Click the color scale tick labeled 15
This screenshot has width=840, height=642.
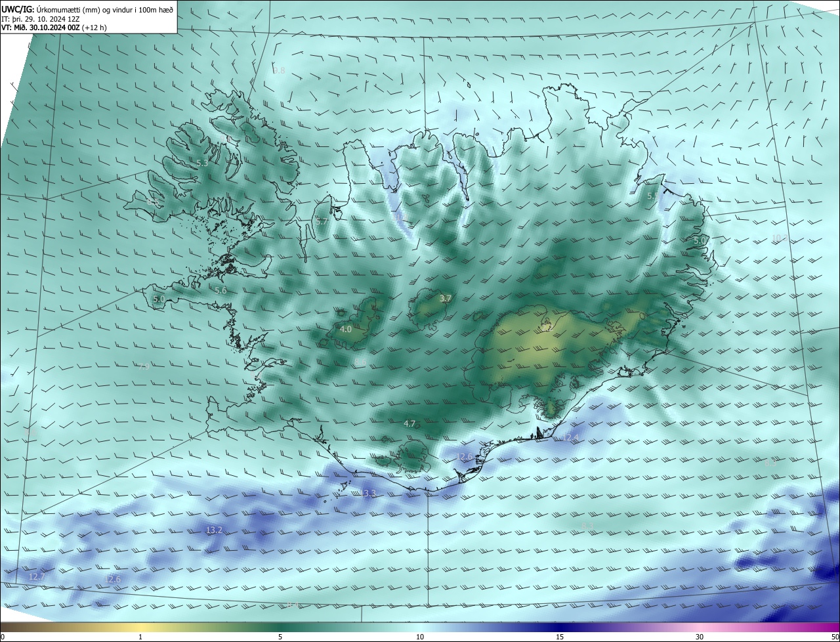[x=560, y=637]
